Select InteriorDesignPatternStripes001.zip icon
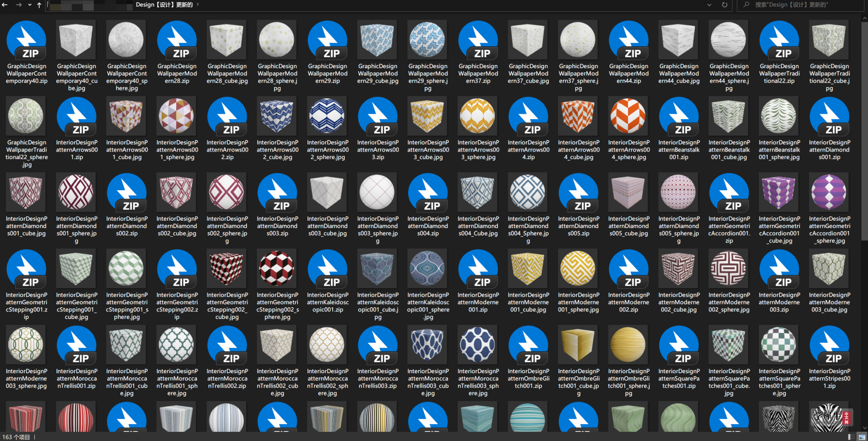868x441 pixels. [x=829, y=345]
